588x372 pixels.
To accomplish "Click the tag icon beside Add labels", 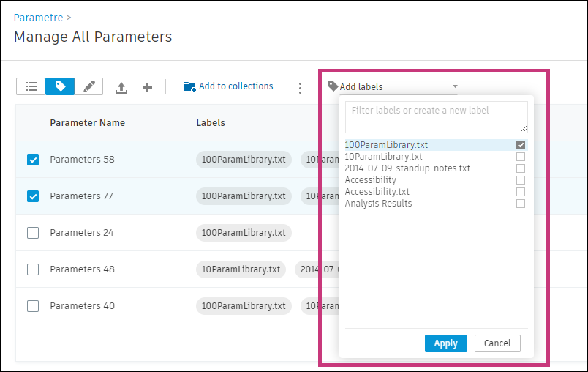I will click(333, 86).
